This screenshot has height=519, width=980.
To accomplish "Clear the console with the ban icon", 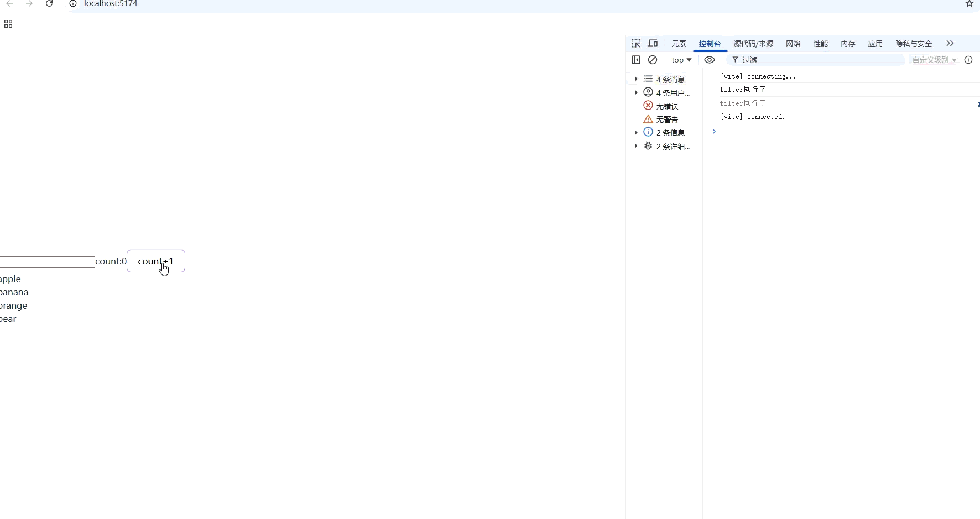I will 653,60.
